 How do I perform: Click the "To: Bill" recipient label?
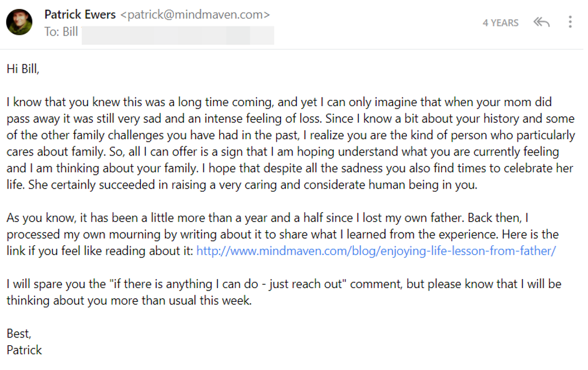click(61, 31)
